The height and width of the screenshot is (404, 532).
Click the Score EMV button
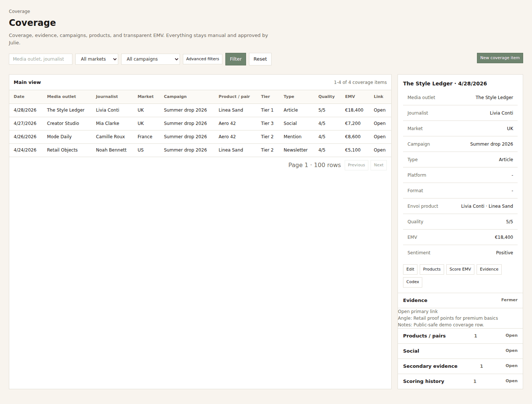pos(460,269)
